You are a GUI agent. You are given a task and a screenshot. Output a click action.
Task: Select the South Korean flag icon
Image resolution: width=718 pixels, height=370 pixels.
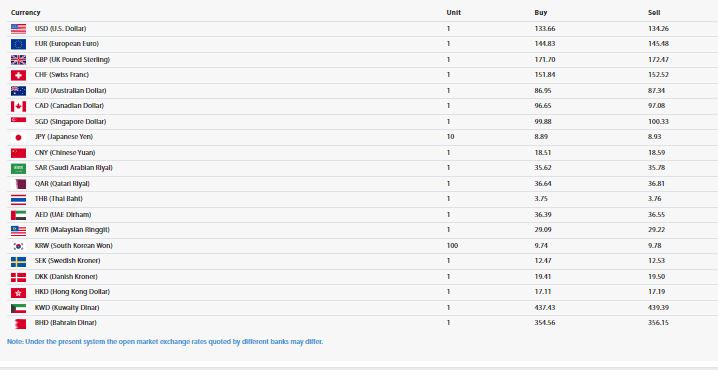click(18, 246)
